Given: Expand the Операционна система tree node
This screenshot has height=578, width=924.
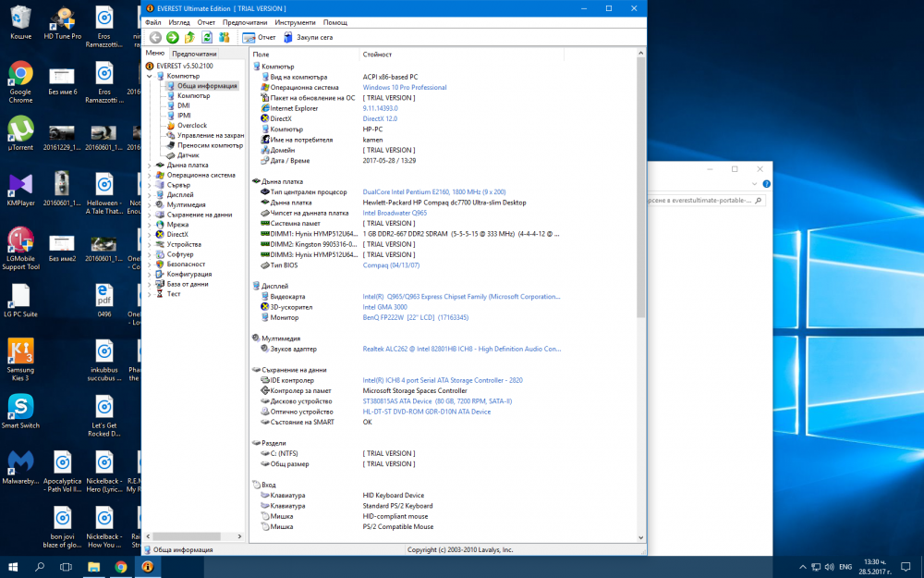Looking at the screenshot, I should pyautogui.click(x=149, y=176).
